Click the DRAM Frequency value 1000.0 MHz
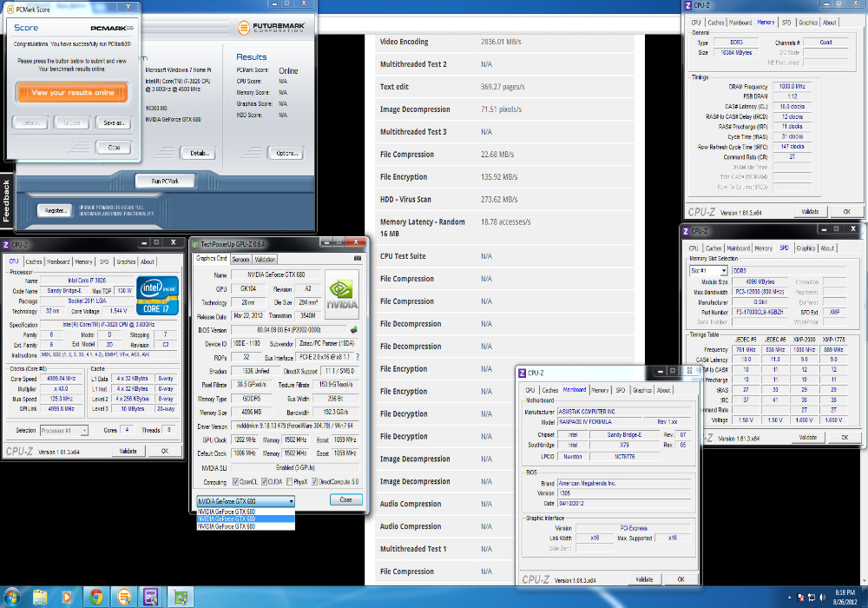 click(792, 86)
